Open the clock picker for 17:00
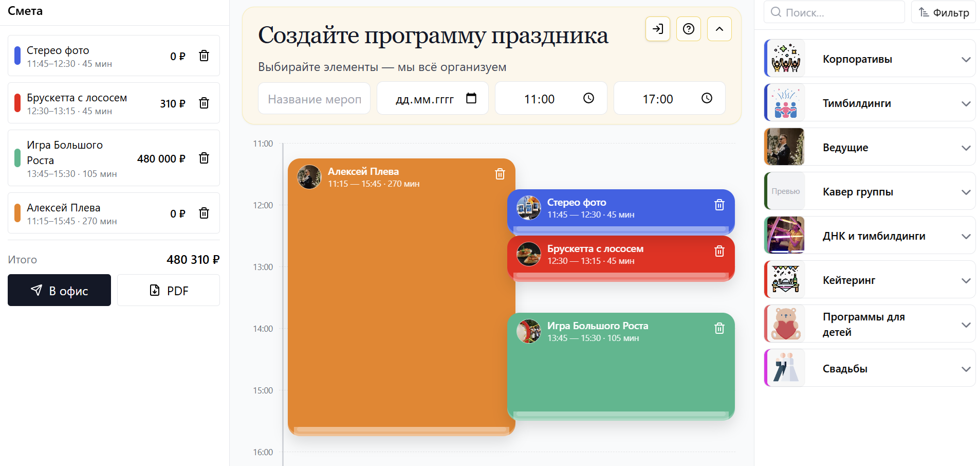This screenshot has height=466, width=980. coord(707,98)
